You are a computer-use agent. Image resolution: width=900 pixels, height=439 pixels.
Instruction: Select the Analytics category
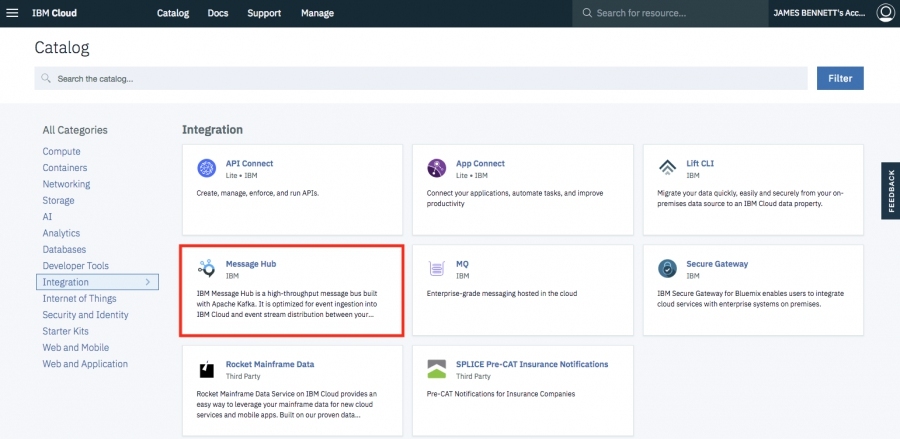[x=61, y=234]
